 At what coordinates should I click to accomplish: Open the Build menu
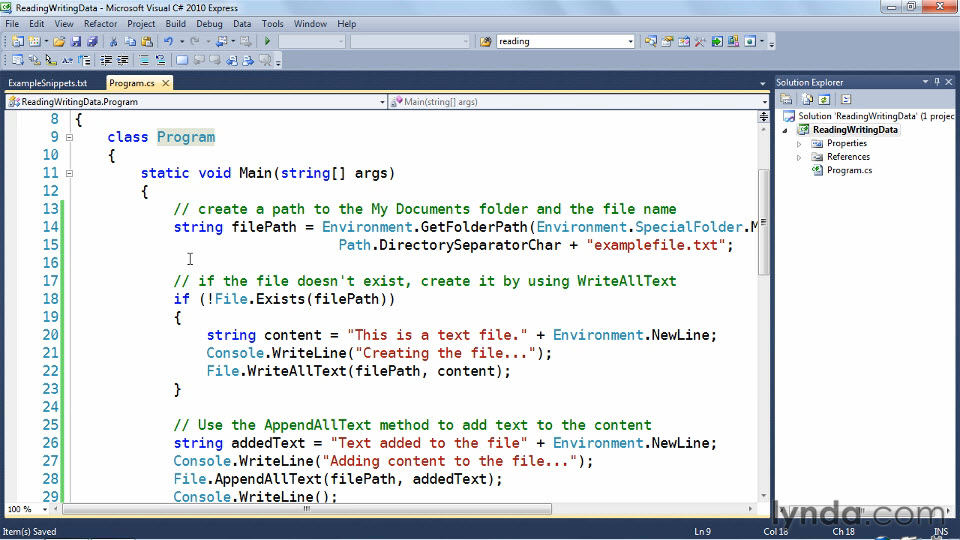tap(176, 24)
